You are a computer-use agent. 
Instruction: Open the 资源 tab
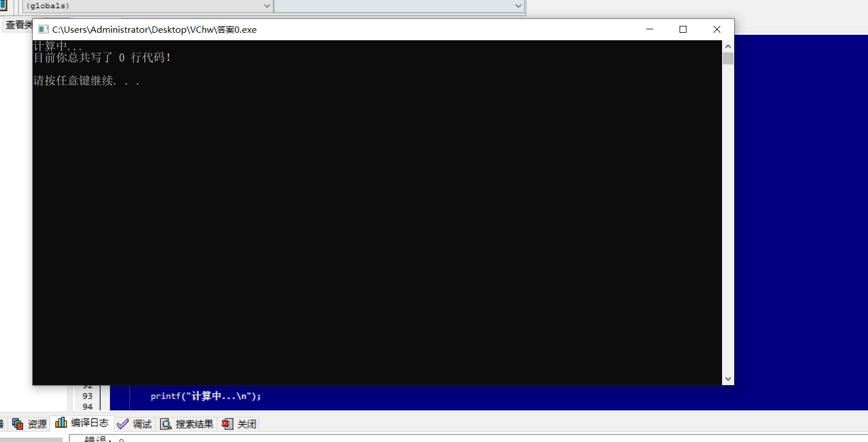click(30, 424)
